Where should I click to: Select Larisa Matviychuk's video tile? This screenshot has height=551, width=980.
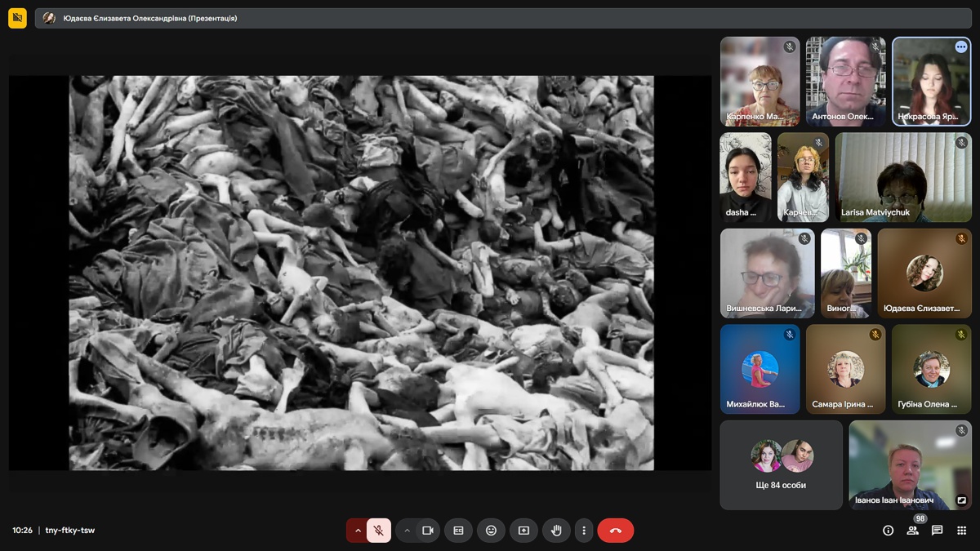[902, 178]
